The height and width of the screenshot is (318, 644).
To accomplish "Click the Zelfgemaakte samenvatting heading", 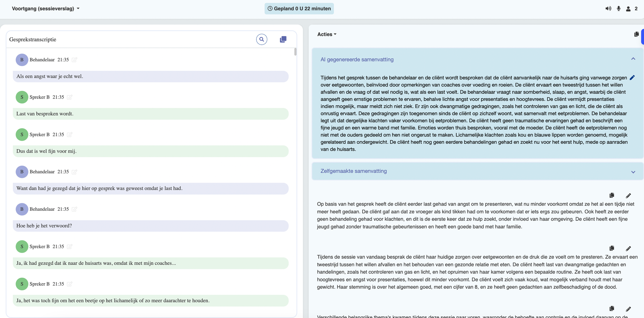I will pos(354,171).
